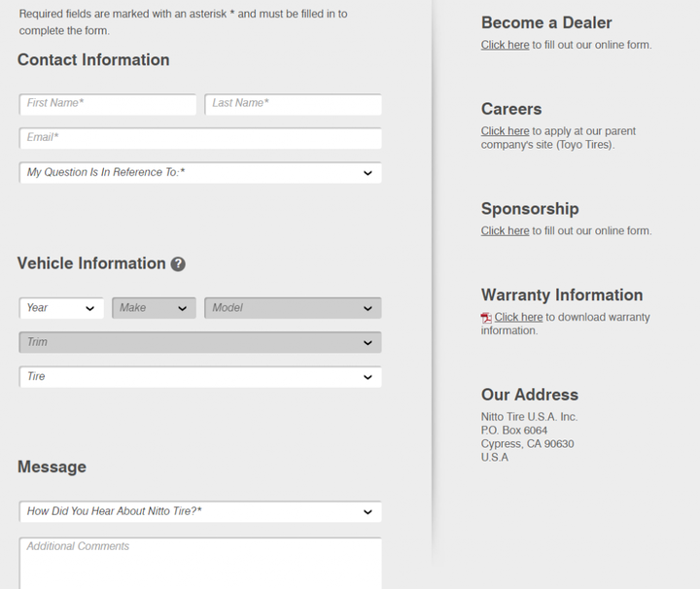The image size is (700, 589).
Task: Click the 'Our Address' heading
Action: point(530,395)
